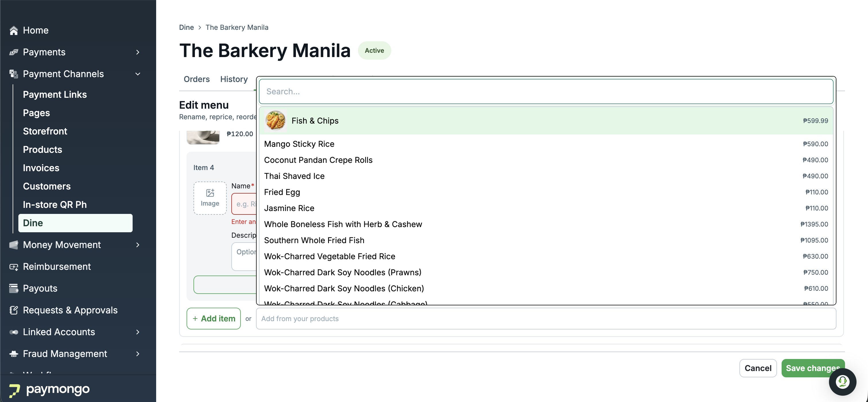The width and height of the screenshot is (868, 402).
Task: Open In-store QR Ph in sidebar
Action: pyautogui.click(x=55, y=205)
